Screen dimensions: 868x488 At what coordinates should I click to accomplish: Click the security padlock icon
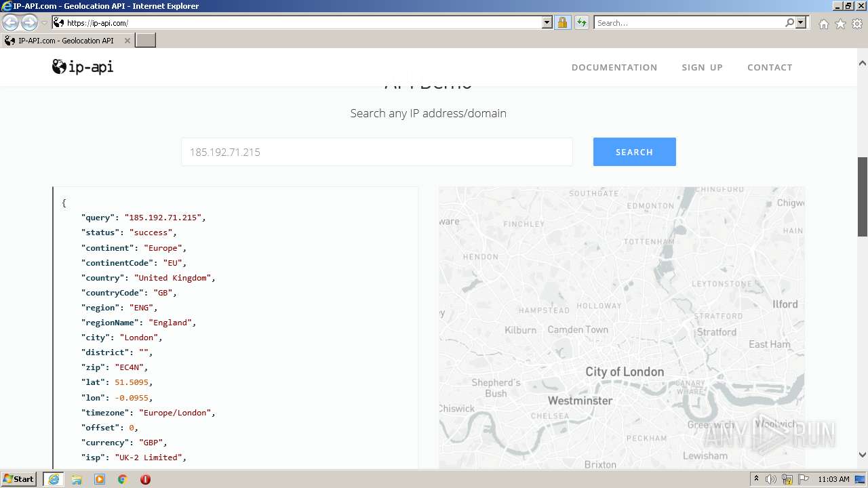[562, 23]
